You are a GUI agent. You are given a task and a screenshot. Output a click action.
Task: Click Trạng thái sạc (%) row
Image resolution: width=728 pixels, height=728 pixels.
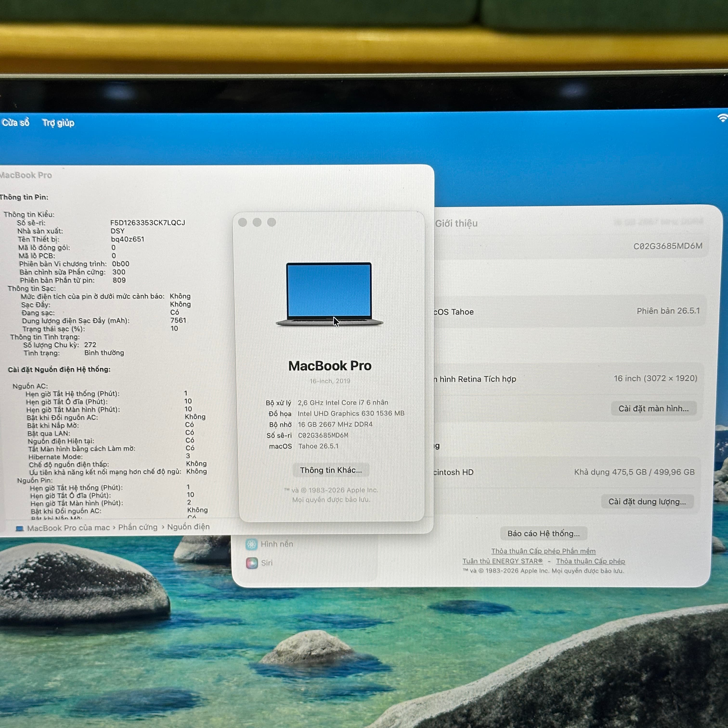[100, 329]
